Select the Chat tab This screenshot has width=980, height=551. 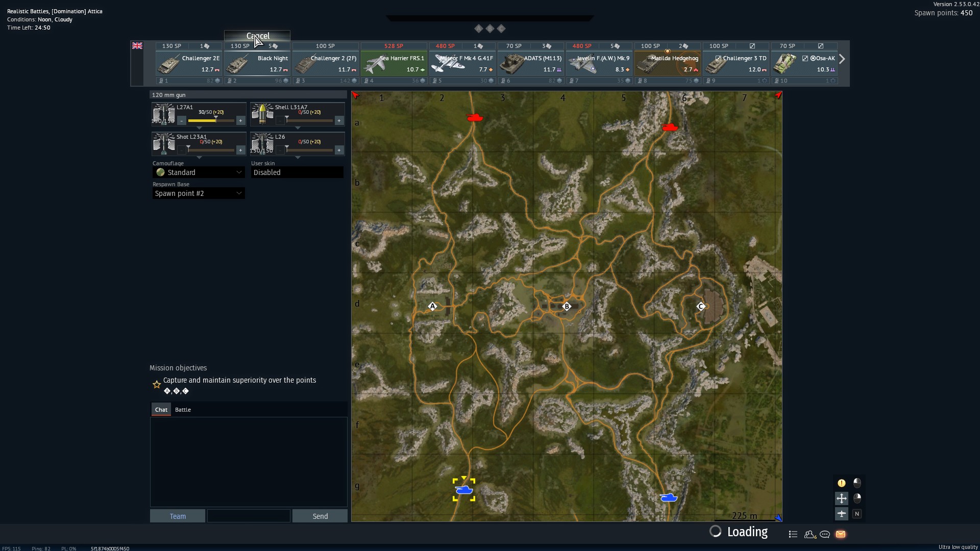click(161, 410)
